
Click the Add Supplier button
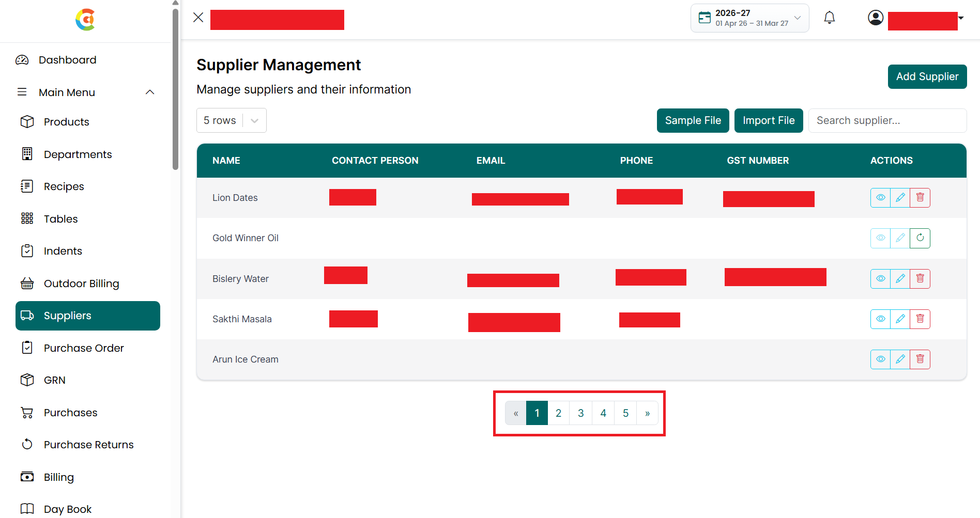tap(927, 76)
